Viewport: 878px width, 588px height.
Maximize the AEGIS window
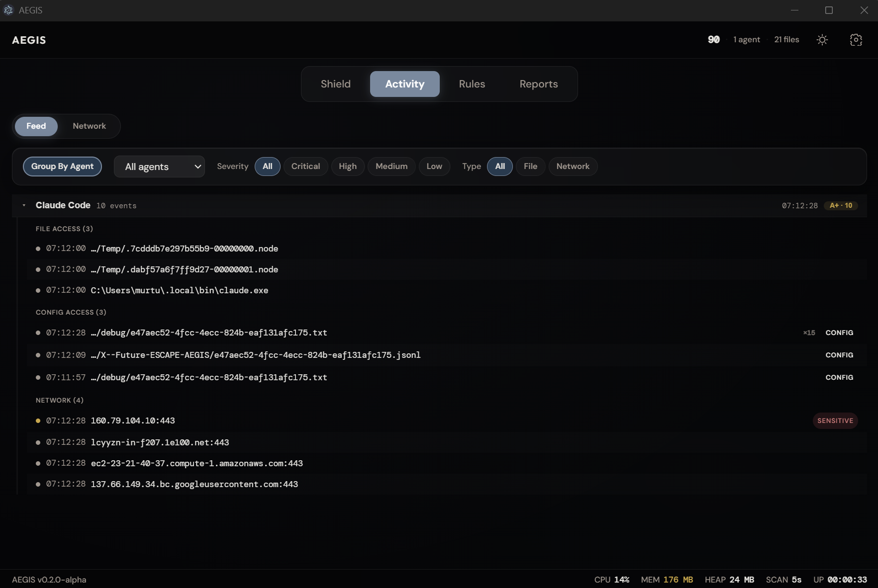click(829, 10)
